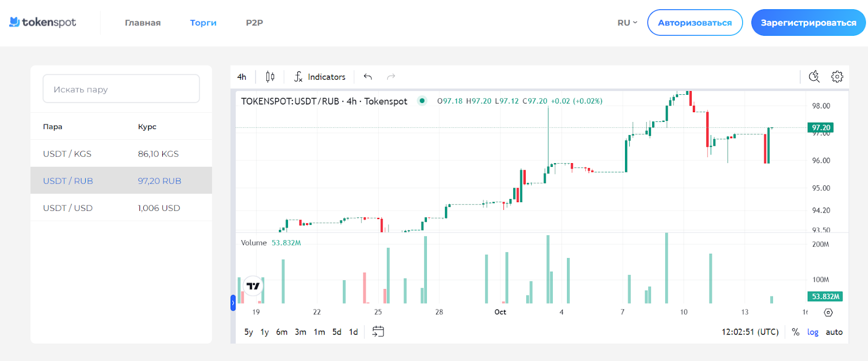This screenshot has width=868, height=361.
Task: Open the Торги tab
Action: pos(203,23)
